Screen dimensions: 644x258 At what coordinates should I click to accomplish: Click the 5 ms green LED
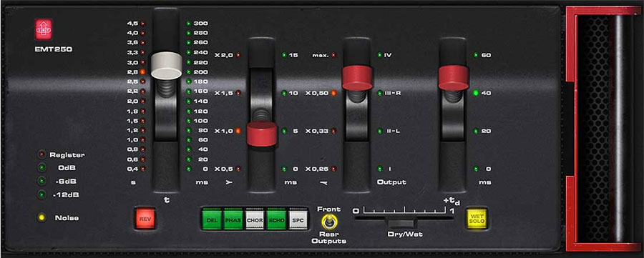(284, 132)
